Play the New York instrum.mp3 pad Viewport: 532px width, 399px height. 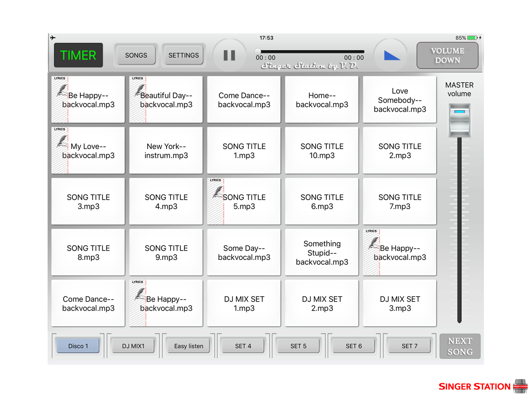pyautogui.click(x=166, y=151)
